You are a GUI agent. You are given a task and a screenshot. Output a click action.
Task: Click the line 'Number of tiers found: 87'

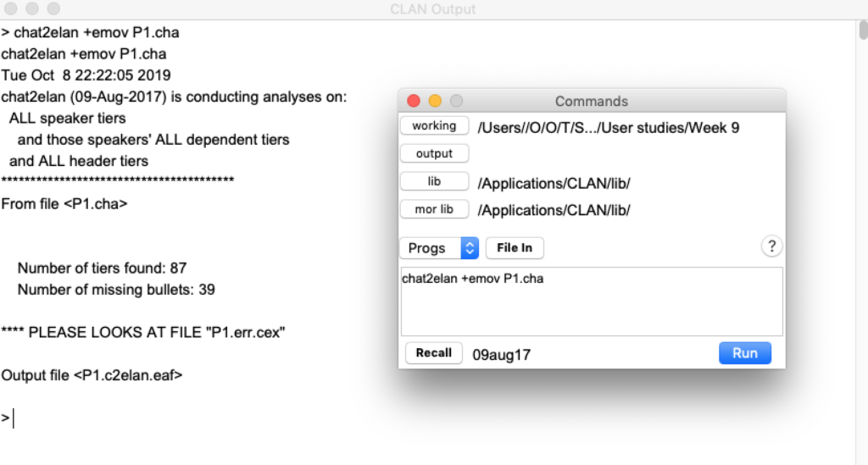103,268
